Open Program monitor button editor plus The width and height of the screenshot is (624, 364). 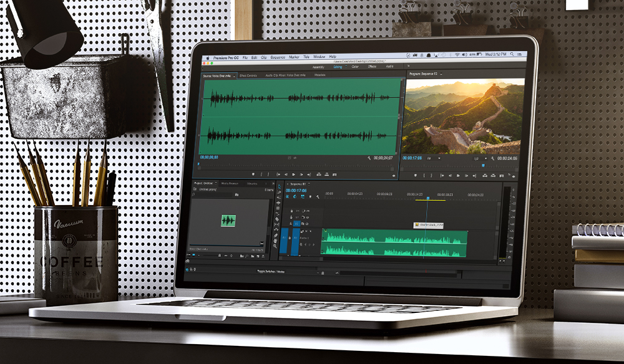[x=514, y=176]
